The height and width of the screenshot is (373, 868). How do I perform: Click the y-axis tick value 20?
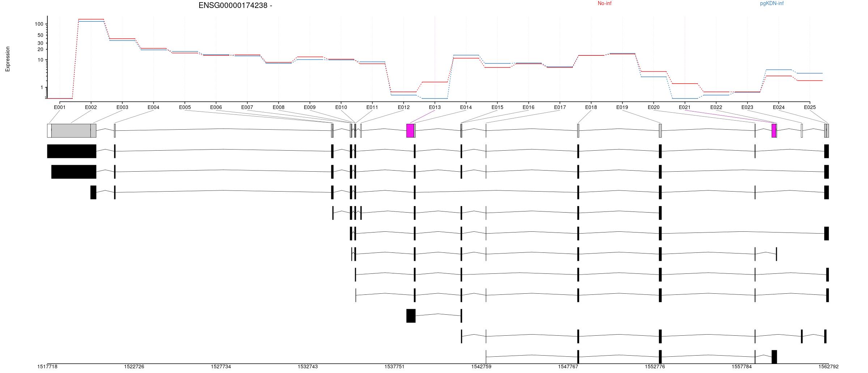coord(40,49)
